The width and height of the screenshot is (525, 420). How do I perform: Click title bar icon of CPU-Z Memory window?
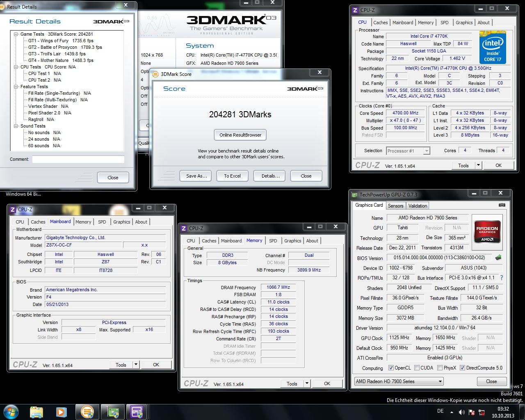coord(184,228)
